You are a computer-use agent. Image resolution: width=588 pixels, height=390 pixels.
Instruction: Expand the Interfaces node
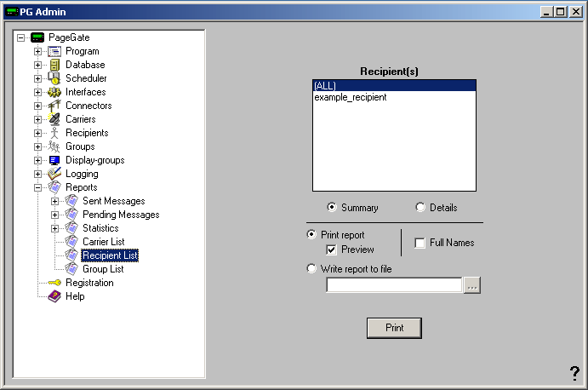click(x=38, y=92)
